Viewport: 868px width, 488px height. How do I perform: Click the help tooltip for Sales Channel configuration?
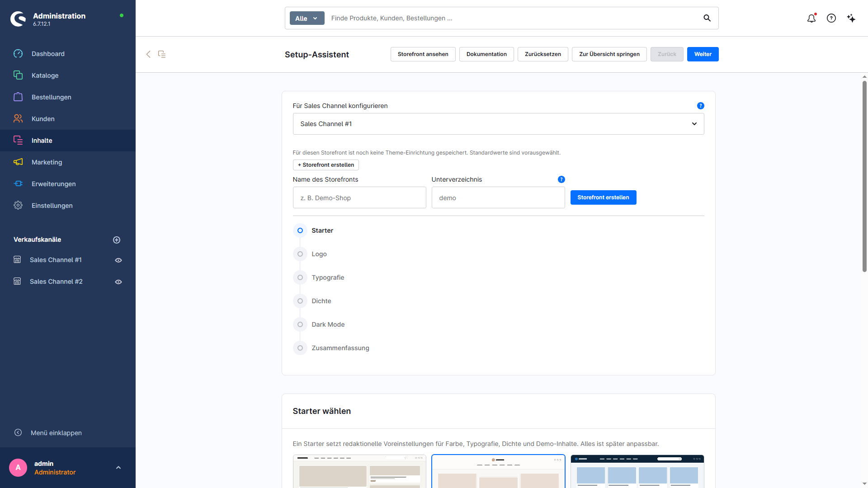click(x=701, y=106)
